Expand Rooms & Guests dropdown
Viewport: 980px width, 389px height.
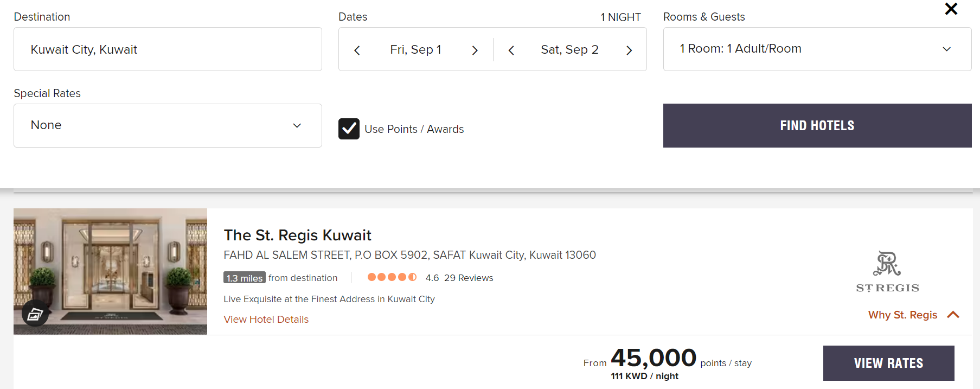click(817, 49)
